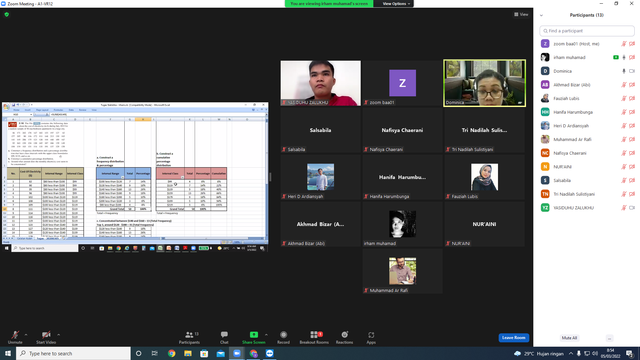Click the weather widget showing Hujan ringan
The image size is (640, 360).
coord(539,353)
